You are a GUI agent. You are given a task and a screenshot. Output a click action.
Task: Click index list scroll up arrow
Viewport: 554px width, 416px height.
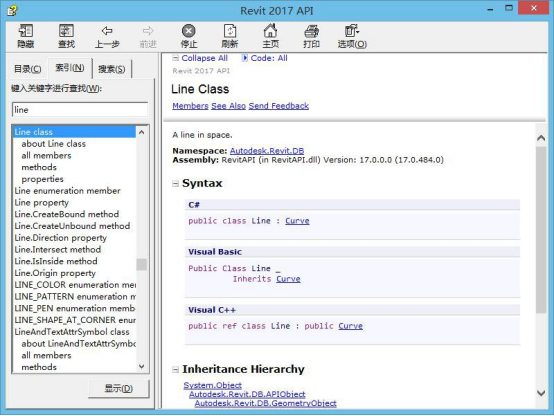click(x=142, y=132)
